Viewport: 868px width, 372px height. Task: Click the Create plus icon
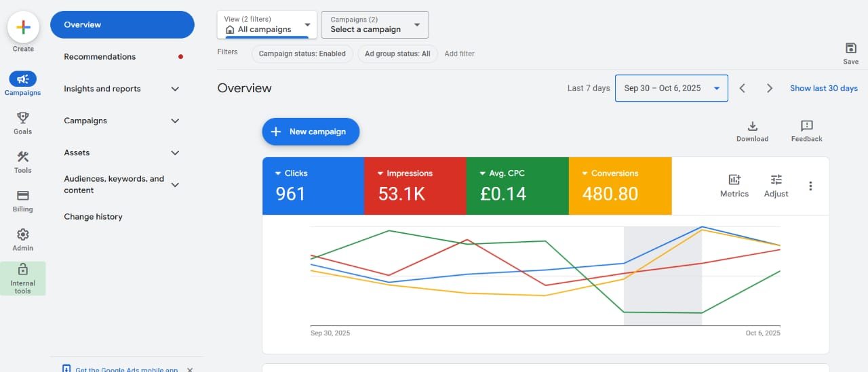[x=23, y=28]
